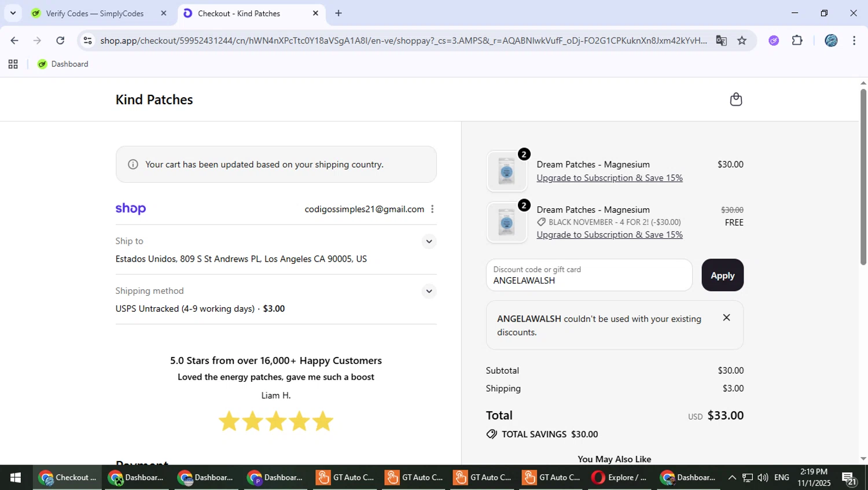Open the shopping bag cart icon
868x490 pixels.
pos(735,100)
